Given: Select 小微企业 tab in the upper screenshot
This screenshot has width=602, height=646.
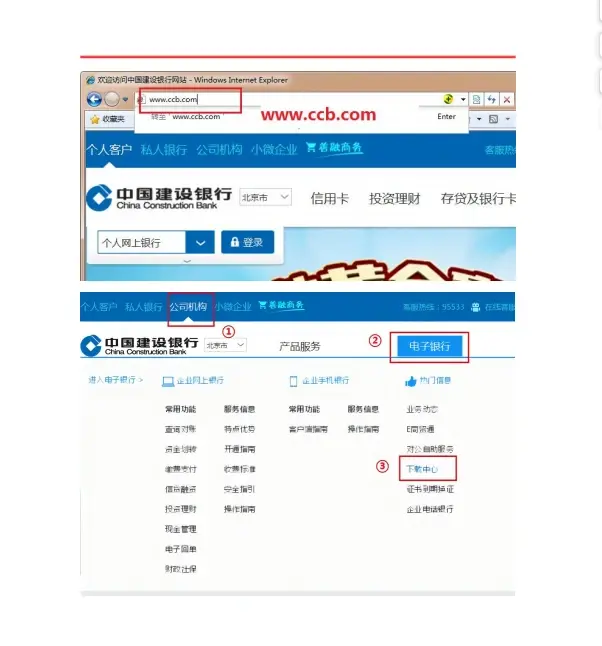Looking at the screenshot, I should click(274, 150).
